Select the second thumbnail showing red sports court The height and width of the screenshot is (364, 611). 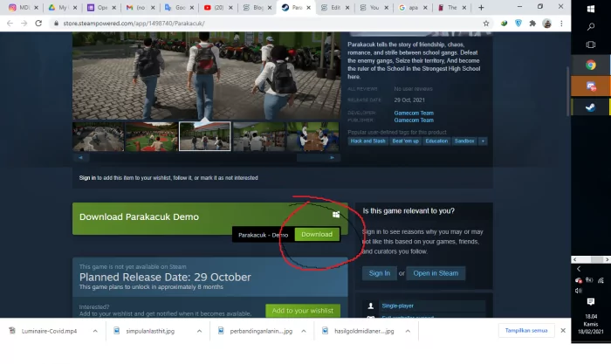coord(152,136)
